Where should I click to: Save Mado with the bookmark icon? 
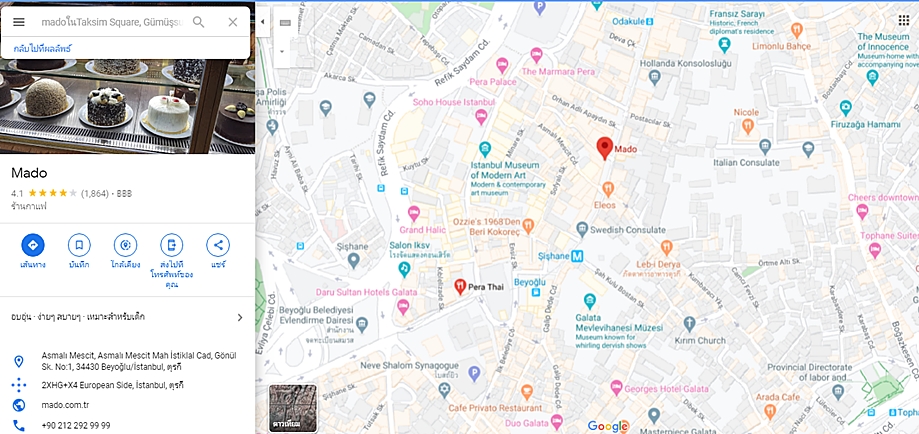tap(79, 245)
